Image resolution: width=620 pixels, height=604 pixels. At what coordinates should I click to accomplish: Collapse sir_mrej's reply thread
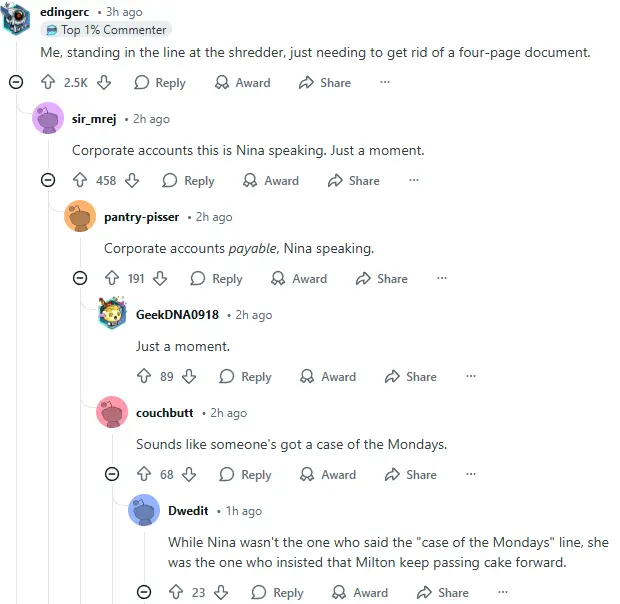(48, 180)
